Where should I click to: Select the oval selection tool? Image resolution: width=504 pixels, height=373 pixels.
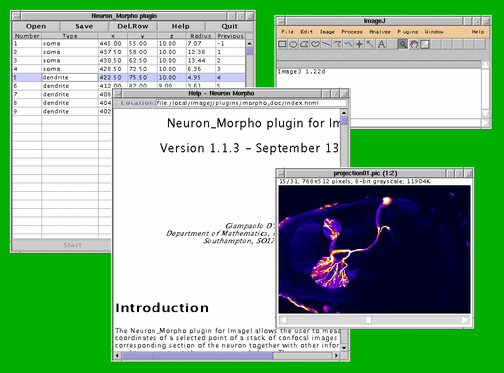point(293,44)
